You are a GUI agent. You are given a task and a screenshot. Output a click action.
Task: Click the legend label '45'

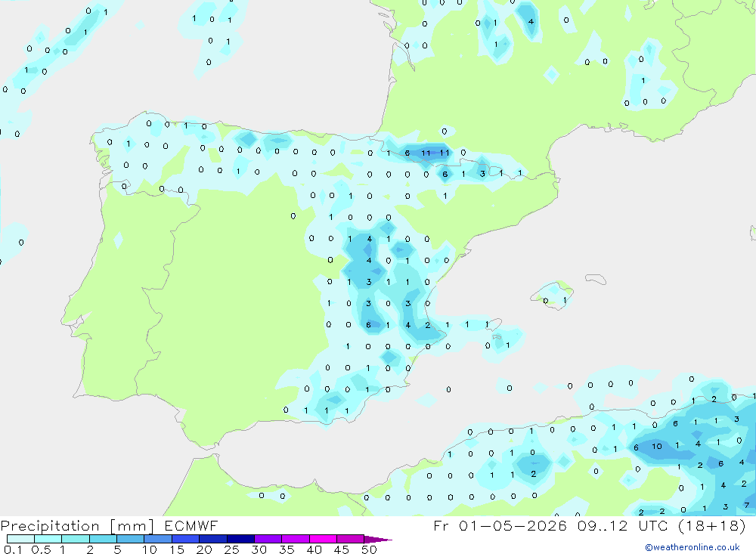point(342,549)
